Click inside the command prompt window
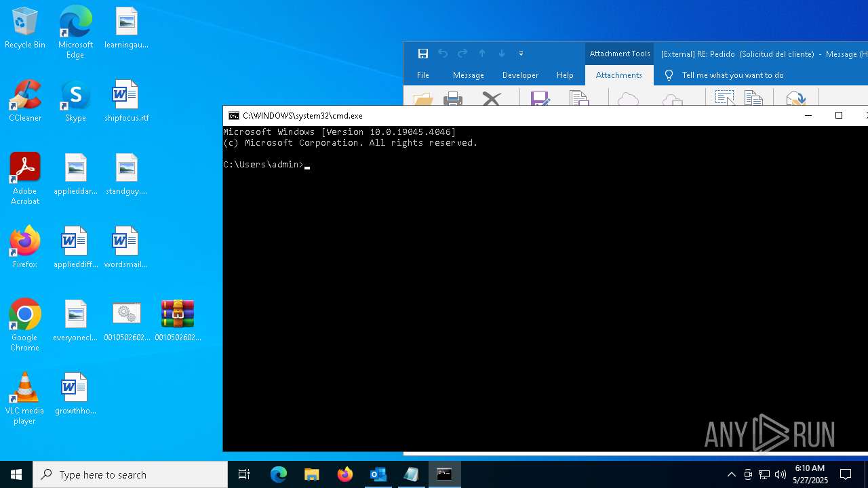The image size is (868, 488). click(x=545, y=288)
